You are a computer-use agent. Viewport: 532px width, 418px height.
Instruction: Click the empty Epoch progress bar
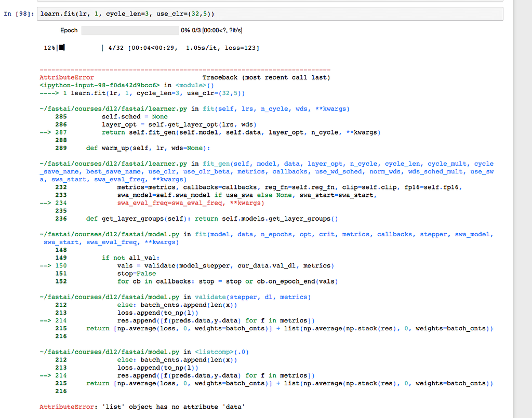coord(130,30)
